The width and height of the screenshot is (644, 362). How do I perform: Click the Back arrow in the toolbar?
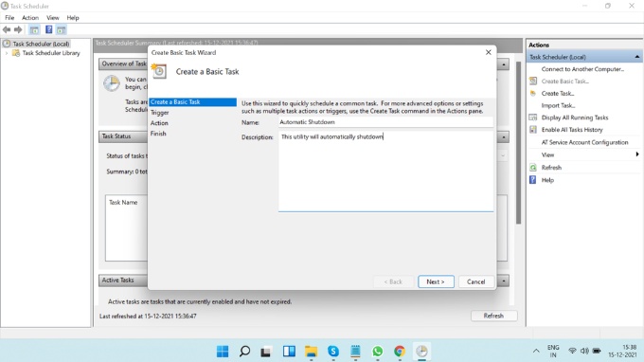[7, 29]
